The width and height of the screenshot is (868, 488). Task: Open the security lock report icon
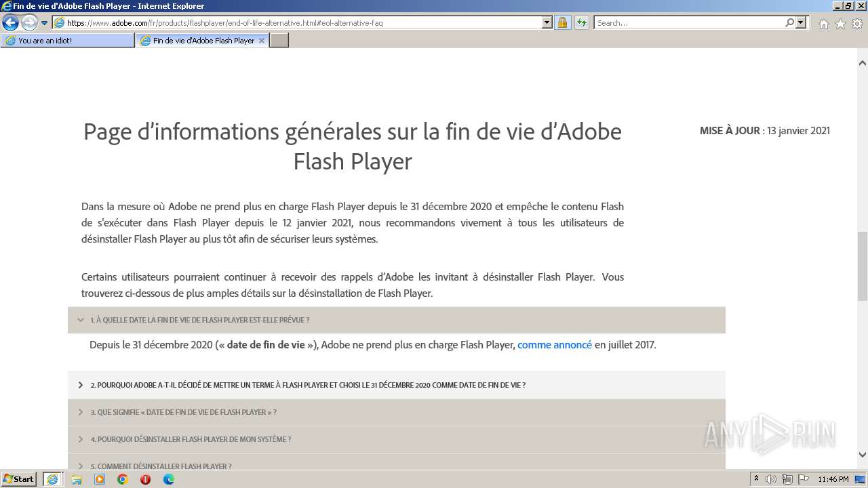point(562,22)
